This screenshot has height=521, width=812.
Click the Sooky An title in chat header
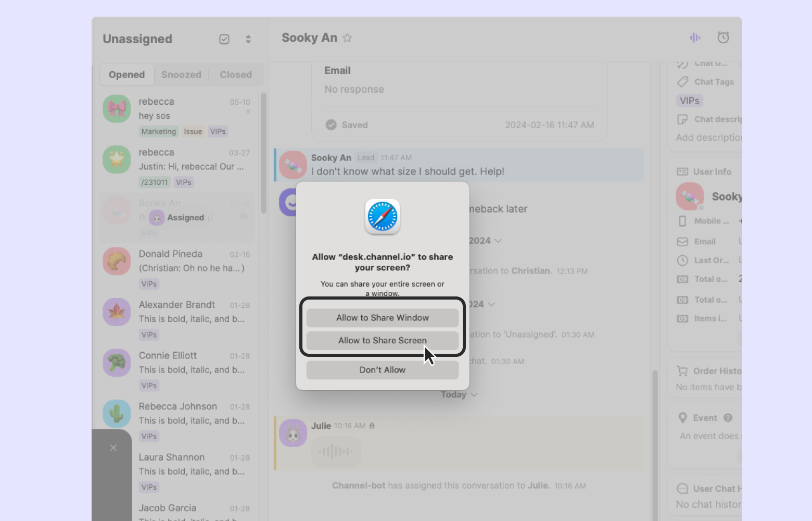310,38
